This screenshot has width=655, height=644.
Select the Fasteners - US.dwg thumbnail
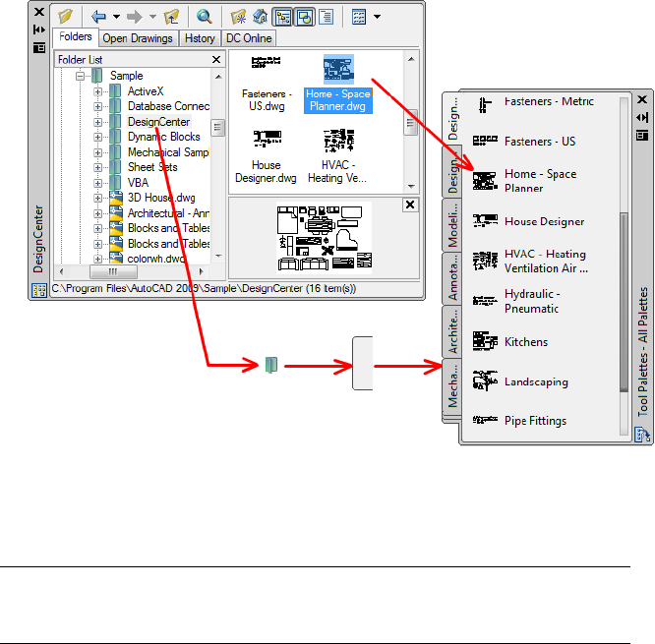pyautogui.click(x=267, y=84)
